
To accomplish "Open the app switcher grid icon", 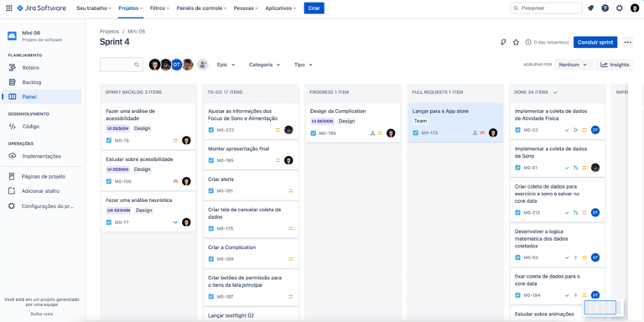I will click(x=9, y=8).
